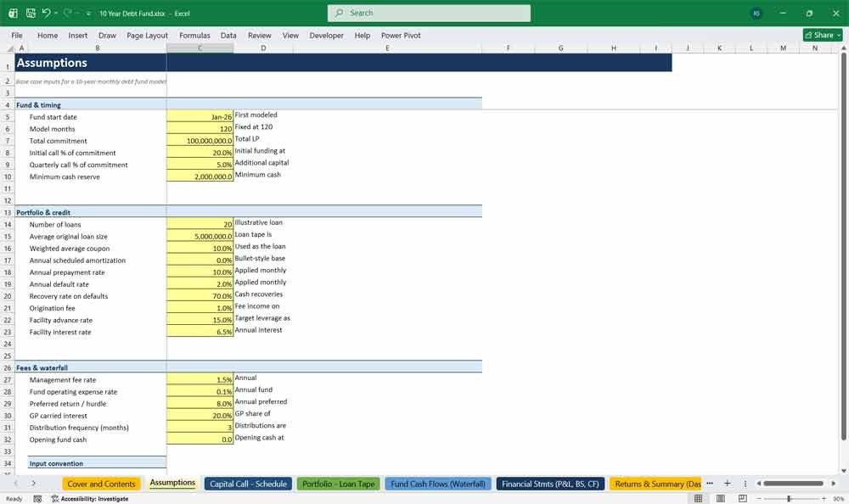Open the Review ribbon tab
The image size is (849, 504).
coord(259,35)
